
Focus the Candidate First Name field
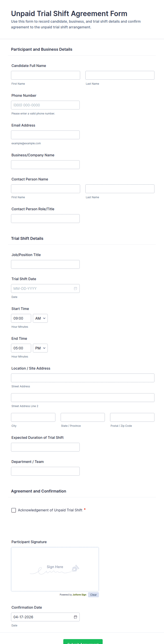pyautogui.click(x=45, y=75)
